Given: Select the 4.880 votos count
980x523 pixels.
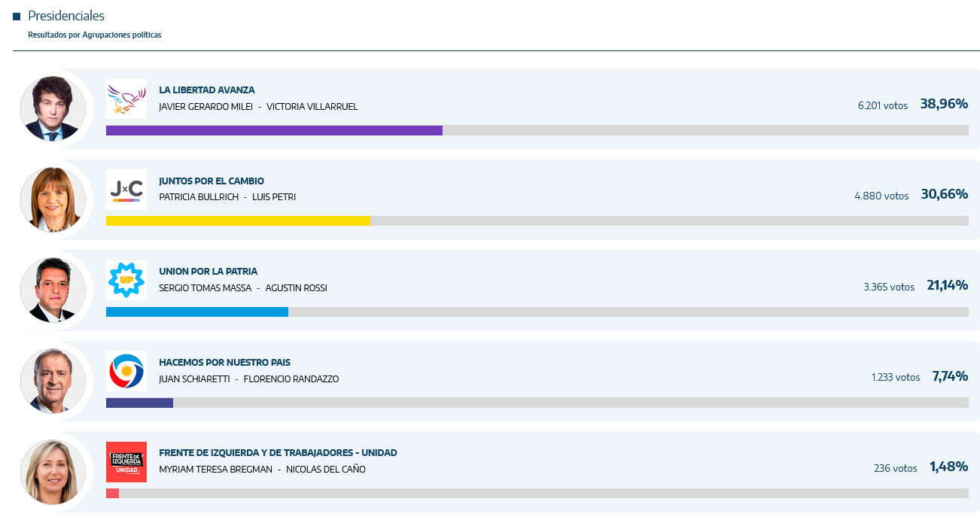Looking at the screenshot, I should click(881, 196).
